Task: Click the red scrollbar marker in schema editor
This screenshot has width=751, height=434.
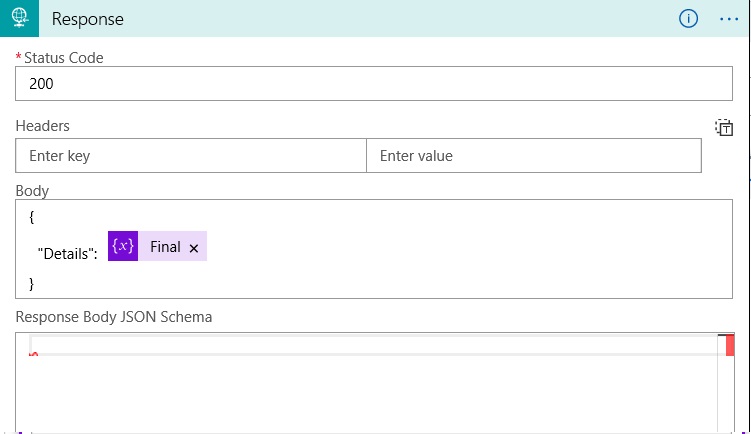Action: [730, 345]
